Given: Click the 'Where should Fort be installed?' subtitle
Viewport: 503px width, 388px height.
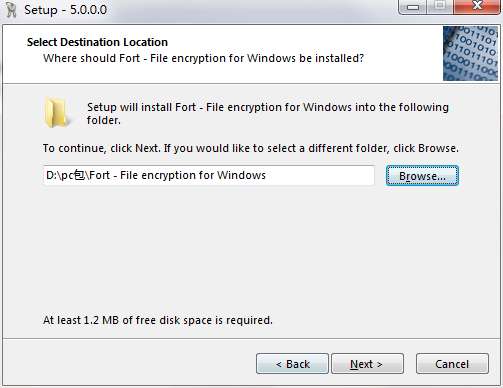Looking at the screenshot, I should tap(203, 58).
